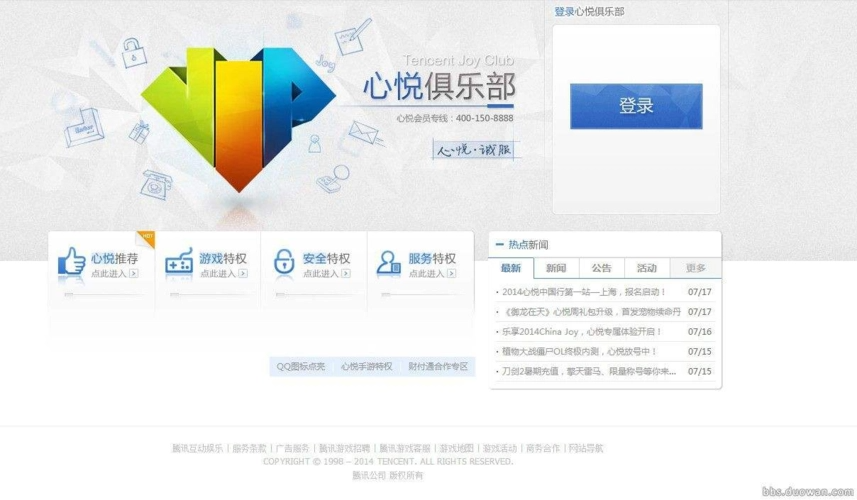
Task: Open news 《御龙在天》心悦周礼包升级
Action: coord(591,311)
